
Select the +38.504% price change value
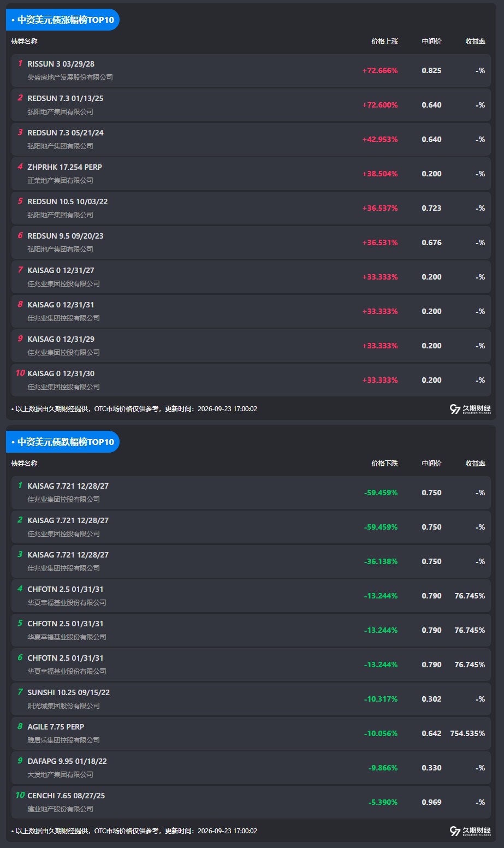(380, 174)
